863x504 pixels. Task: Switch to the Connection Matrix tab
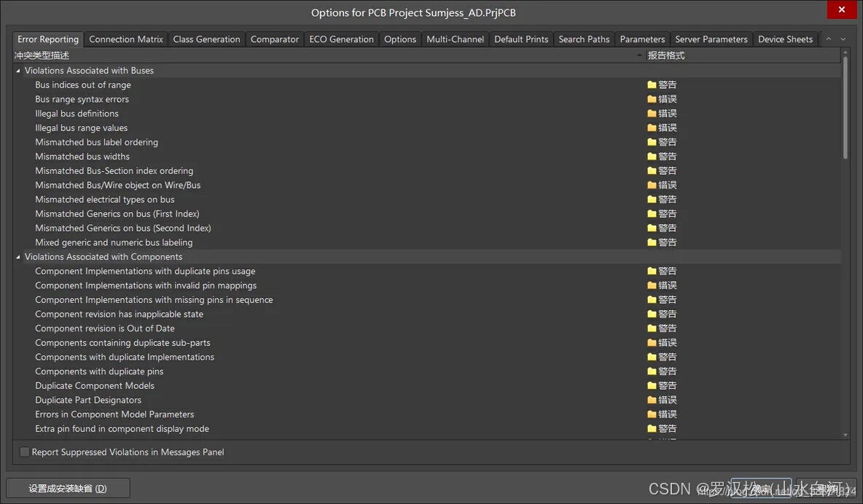tap(126, 39)
